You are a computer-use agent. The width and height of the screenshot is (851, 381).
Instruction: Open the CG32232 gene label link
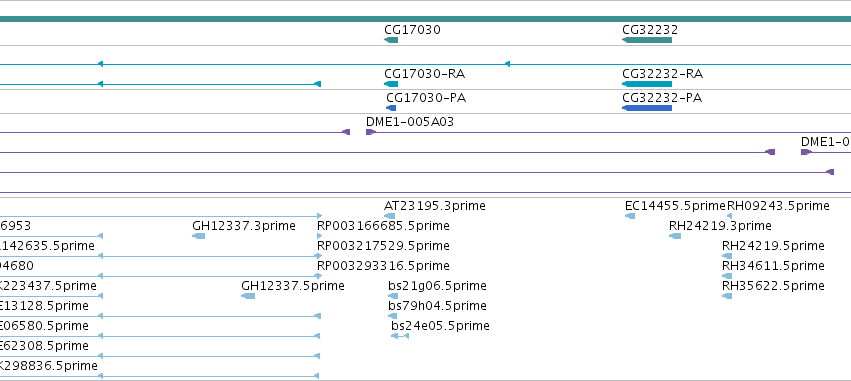coord(650,30)
